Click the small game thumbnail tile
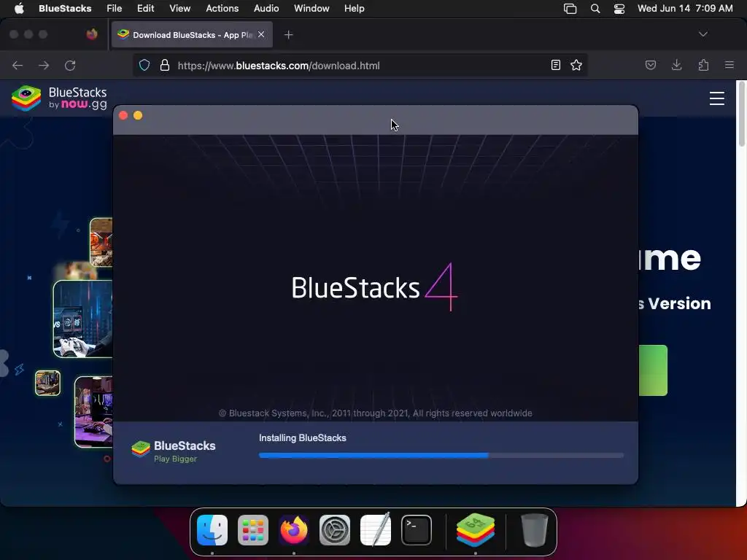 click(x=47, y=384)
